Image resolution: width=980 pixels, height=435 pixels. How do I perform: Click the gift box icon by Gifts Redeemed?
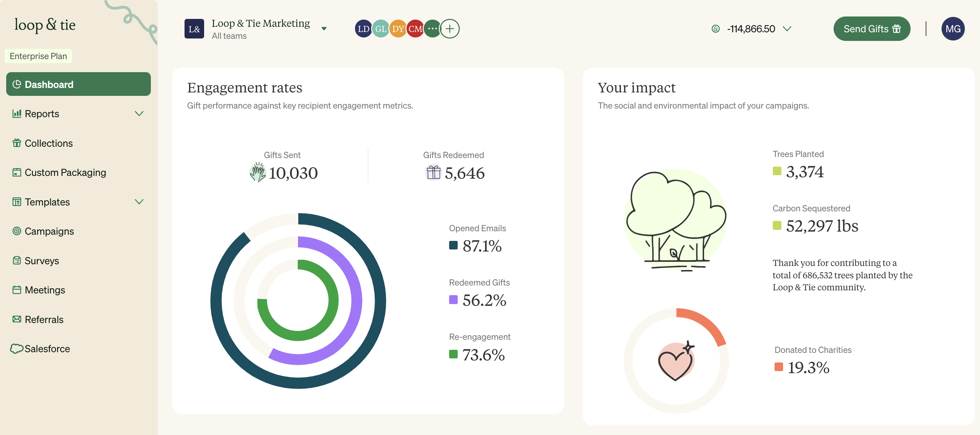point(433,173)
